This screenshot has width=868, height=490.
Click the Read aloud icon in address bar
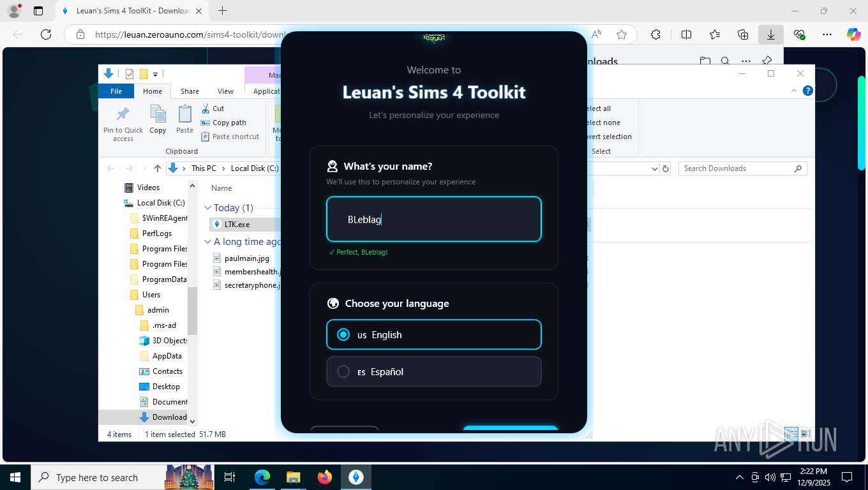click(597, 34)
